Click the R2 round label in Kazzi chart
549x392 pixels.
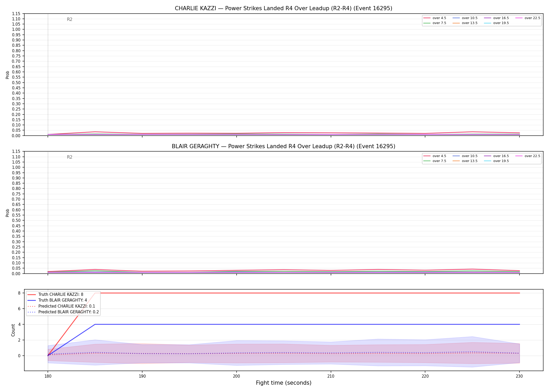[x=70, y=19]
